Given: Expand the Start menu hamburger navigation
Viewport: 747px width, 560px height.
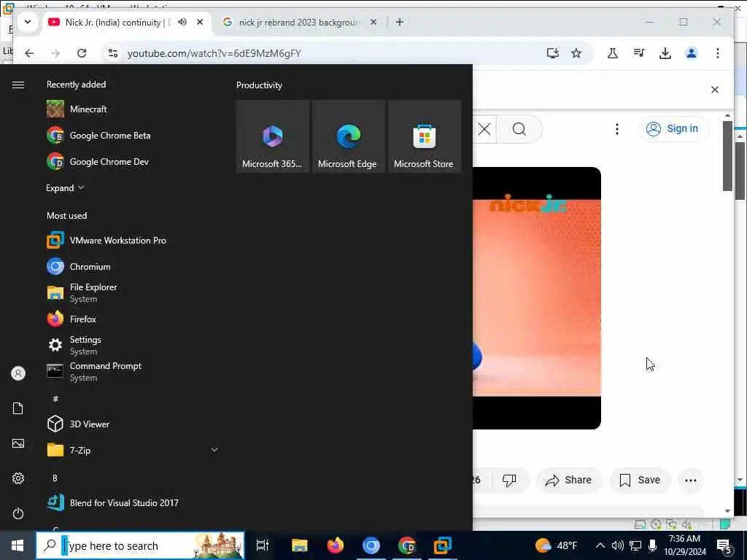Looking at the screenshot, I should point(18,85).
